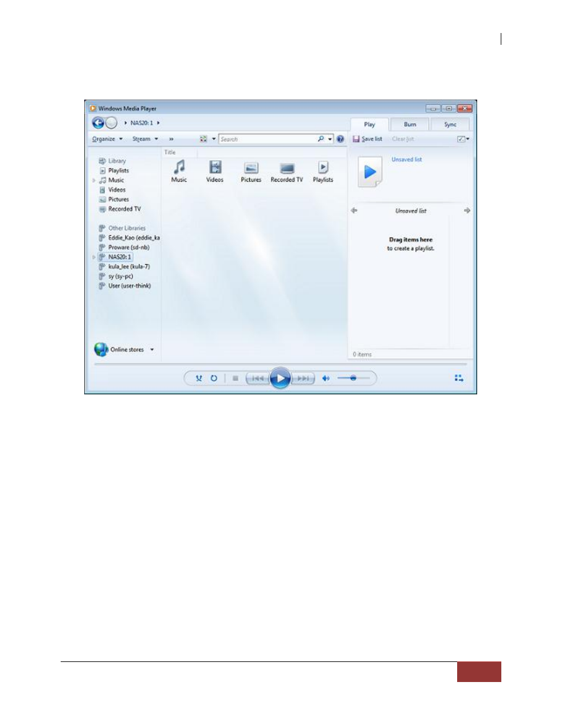Turn shuffle on in playback controls
Screen dimensions: 562x728
click(199, 378)
